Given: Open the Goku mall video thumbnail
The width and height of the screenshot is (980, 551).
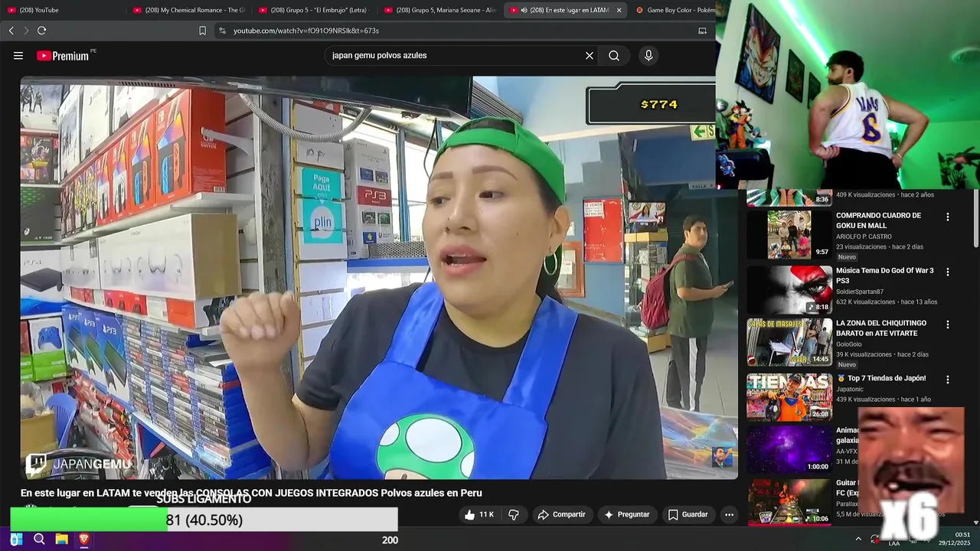Looking at the screenshot, I should (789, 235).
